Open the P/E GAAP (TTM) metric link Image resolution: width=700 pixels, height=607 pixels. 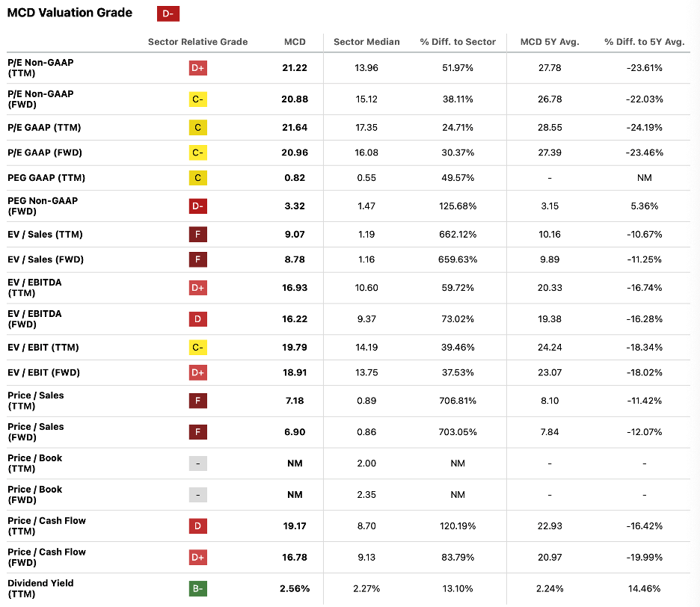44,128
